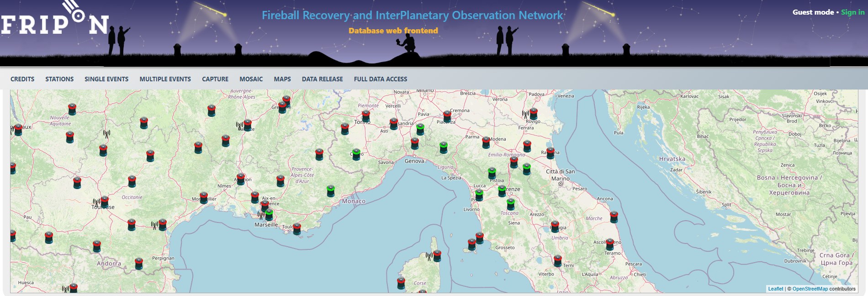
Task: Open the station marker at Ravenna
Action: 550,153
